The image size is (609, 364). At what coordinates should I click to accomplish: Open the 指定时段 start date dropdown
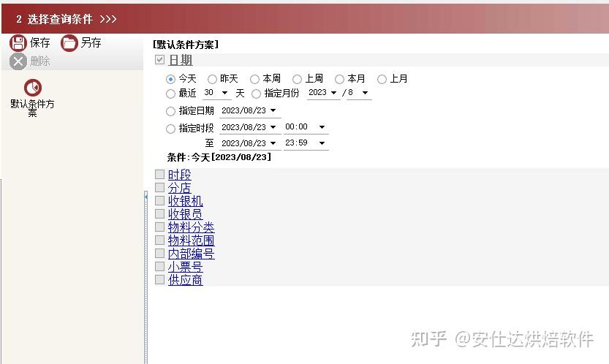(x=273, y=127)
